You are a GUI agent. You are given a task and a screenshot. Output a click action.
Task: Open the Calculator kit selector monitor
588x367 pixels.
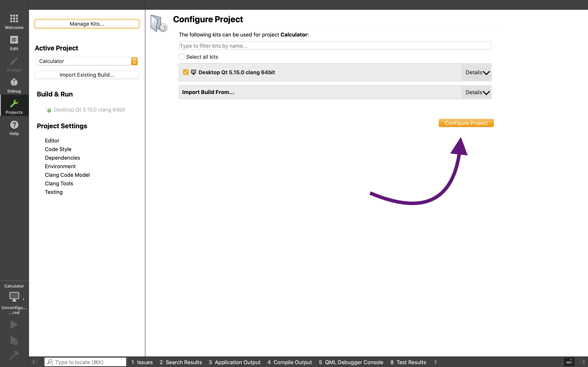click(14, 297)
